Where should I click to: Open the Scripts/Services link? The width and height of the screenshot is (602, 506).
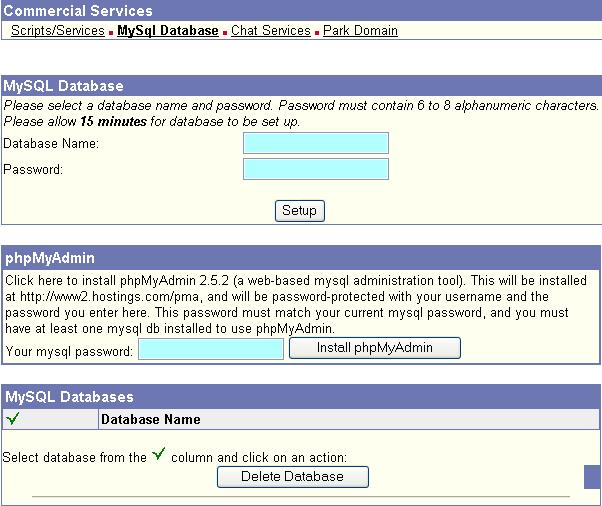point(58,30)
